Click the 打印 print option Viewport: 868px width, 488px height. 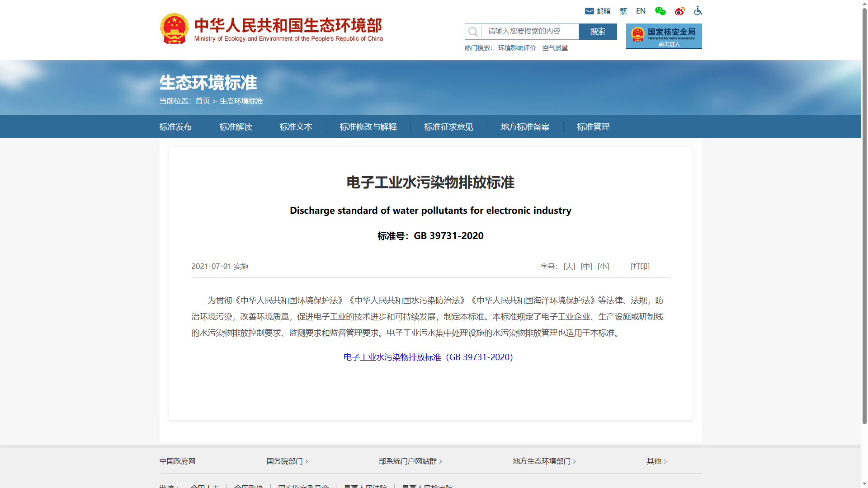pos(640,266)
